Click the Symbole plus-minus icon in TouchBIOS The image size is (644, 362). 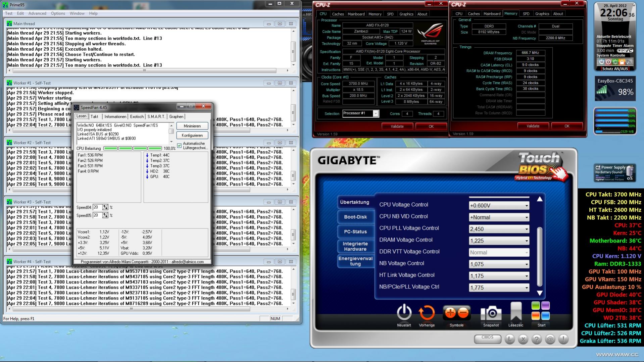click(456, 313)
